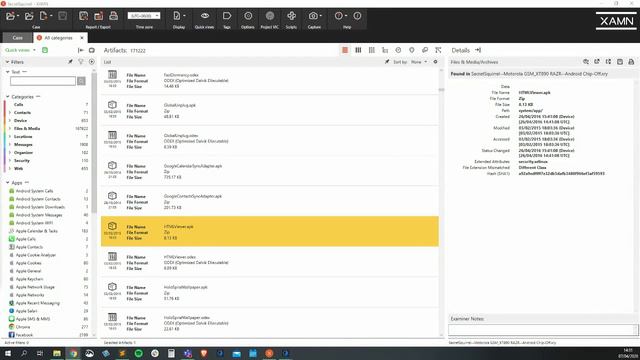Select the GoogleCalendarSyncAdapter.apk artifact
640x360 pixels.
point(270,171)
